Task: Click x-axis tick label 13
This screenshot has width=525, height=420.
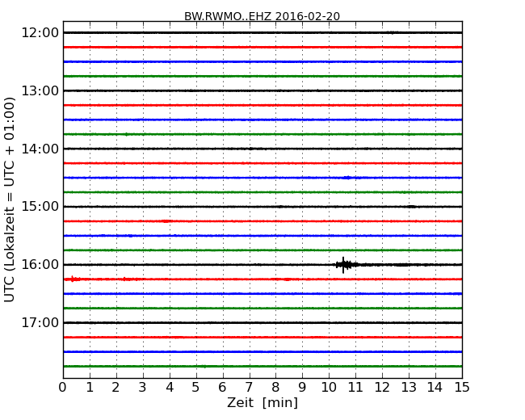Action: 409,388
